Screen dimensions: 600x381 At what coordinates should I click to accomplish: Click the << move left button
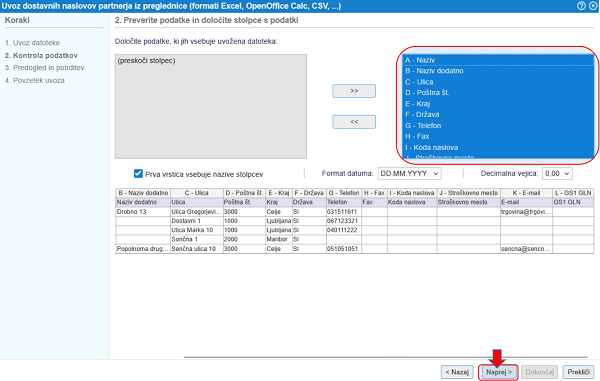[354, 122]
